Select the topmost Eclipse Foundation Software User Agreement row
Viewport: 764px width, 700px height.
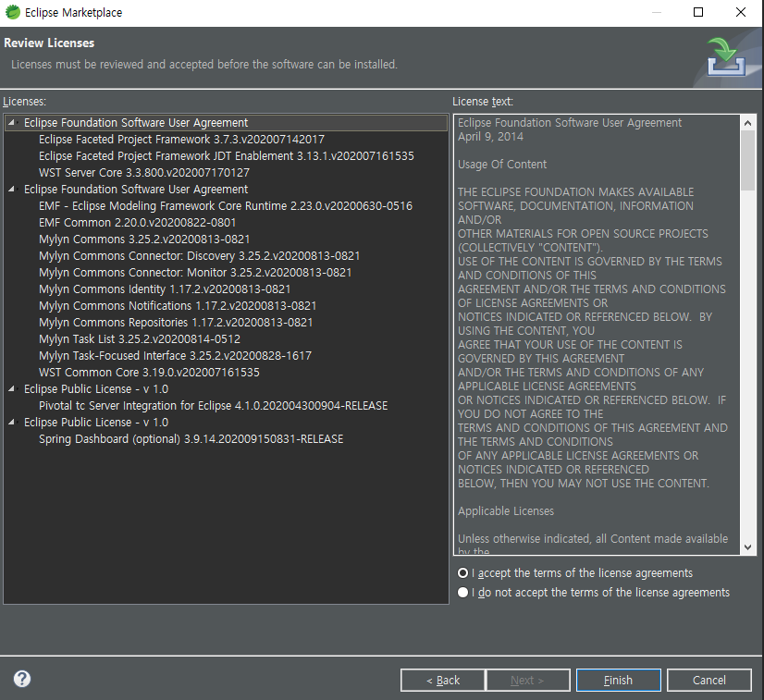click(x=226, y=122)
